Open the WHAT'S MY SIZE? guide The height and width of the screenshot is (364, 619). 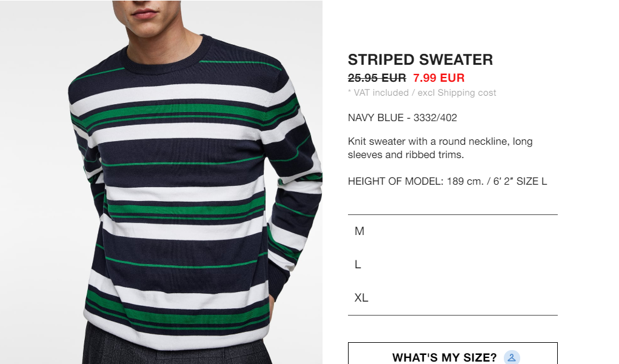click(x=452, y=354)
